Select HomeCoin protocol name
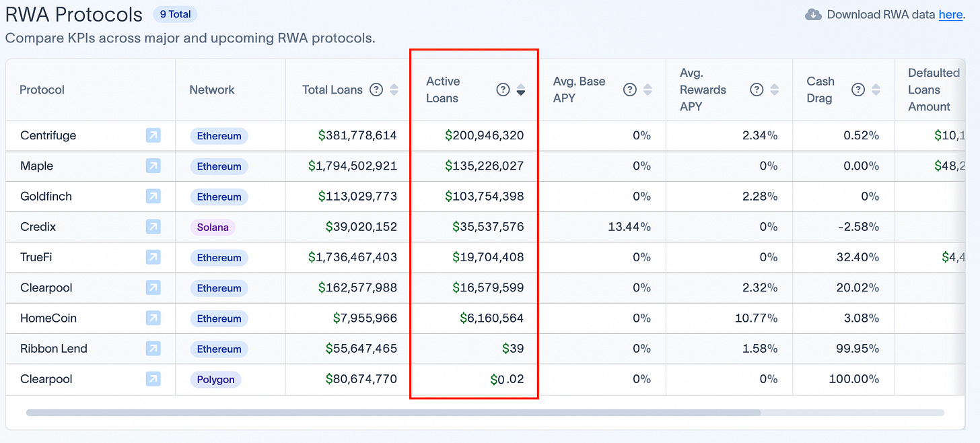 [48, 318]
